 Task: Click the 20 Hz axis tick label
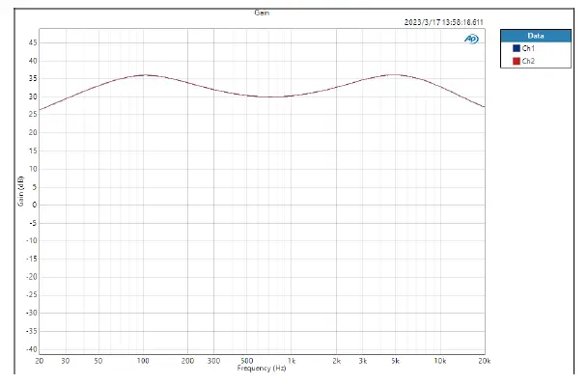[x=39, y=361]
